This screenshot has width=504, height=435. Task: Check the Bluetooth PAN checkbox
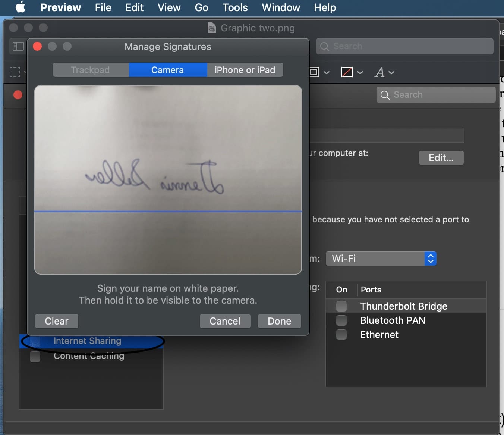341,320
